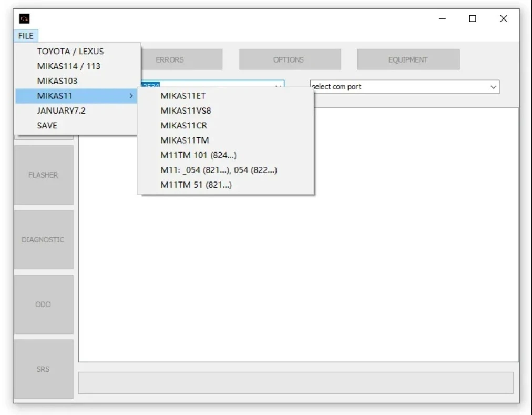Choose MIKAS11ET from submenu

point(226,96)
